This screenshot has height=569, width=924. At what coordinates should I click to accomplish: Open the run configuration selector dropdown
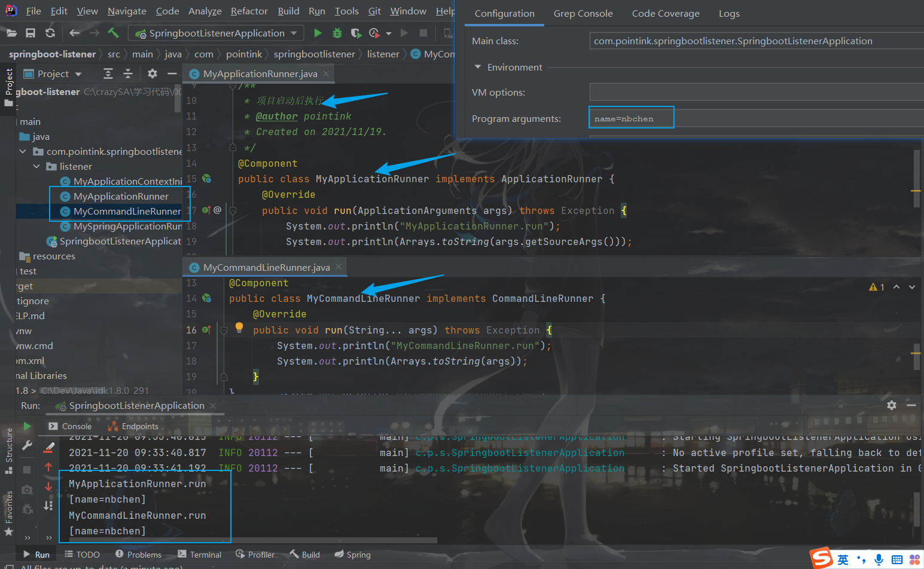coord(217,33)
